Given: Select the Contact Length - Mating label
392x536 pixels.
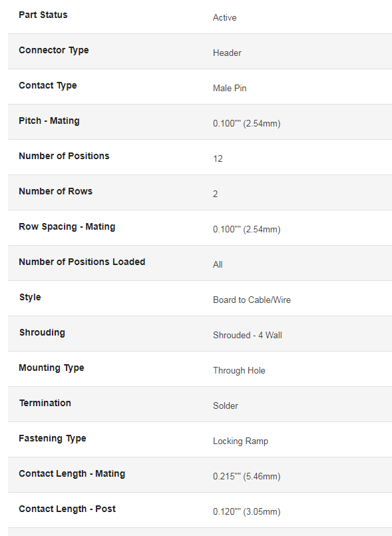Looking at the screenshot, I should point(72,474).
